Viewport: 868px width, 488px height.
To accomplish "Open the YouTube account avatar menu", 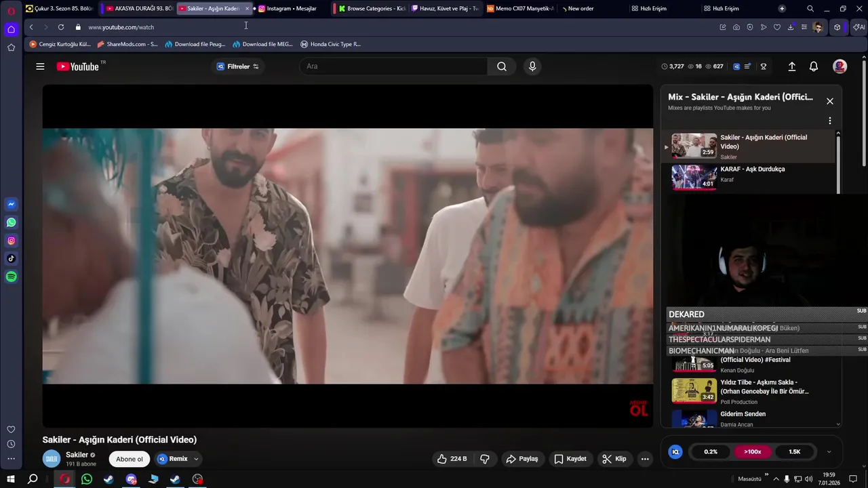I will click(x=840, y=66).
